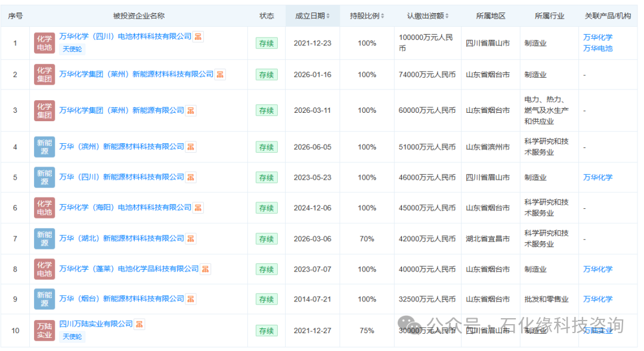Select capital cell 74000万元人民币

click(x=427, y=75)
